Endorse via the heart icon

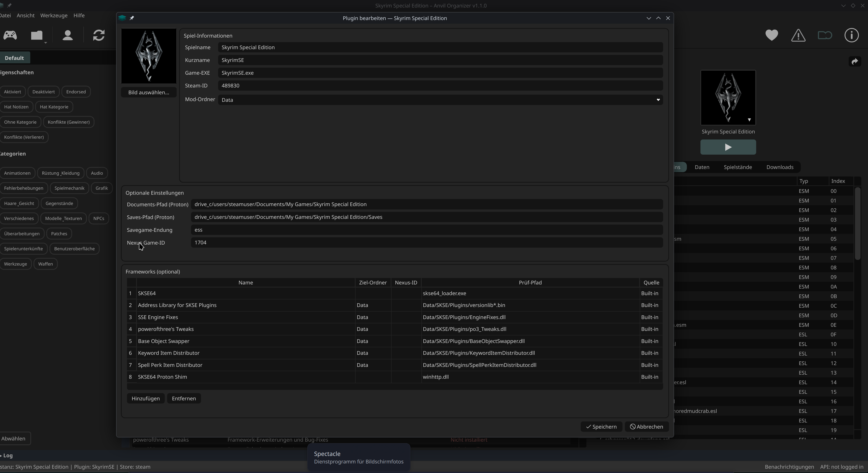[771, 35]
